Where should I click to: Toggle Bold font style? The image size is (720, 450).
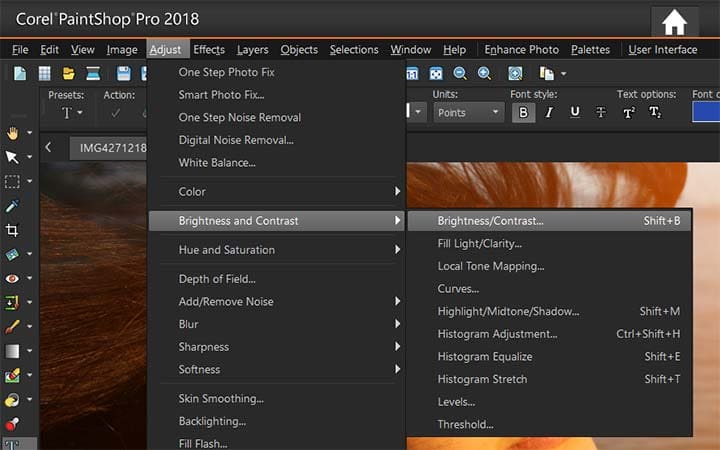tap(523, 112)
